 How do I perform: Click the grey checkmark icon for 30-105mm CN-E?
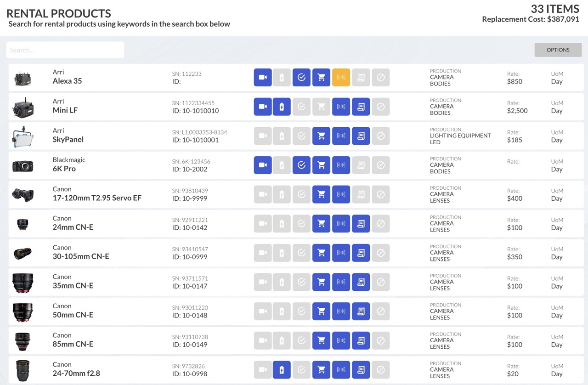pyautogui.click(x=301, y=253)
